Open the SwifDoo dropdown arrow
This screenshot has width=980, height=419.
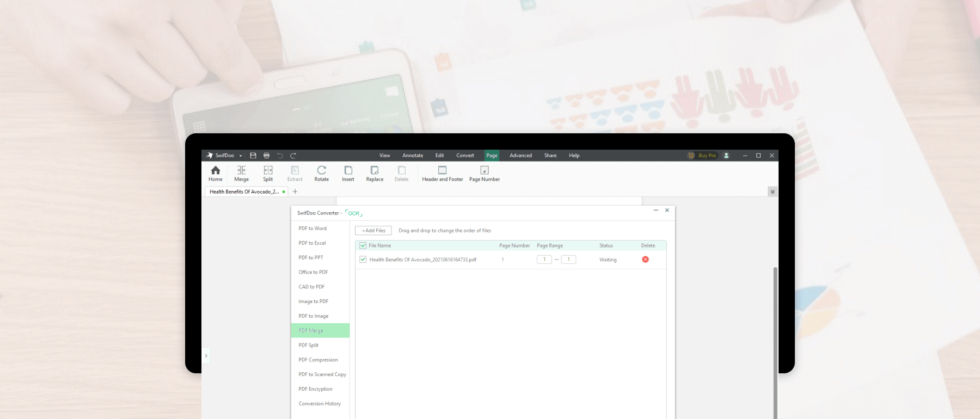(x=241, y=156)
